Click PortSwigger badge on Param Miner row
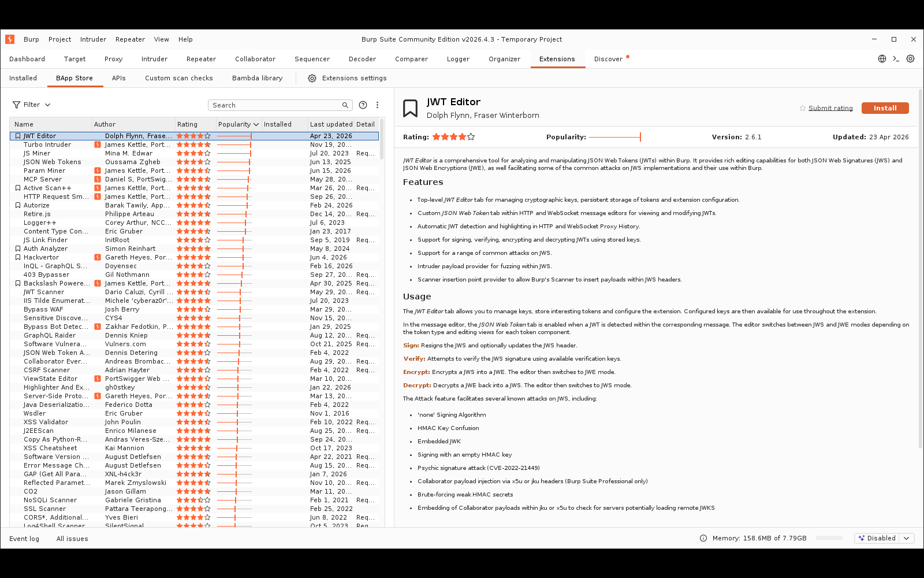The image size is (924, 578). click(x=98, y=171)
